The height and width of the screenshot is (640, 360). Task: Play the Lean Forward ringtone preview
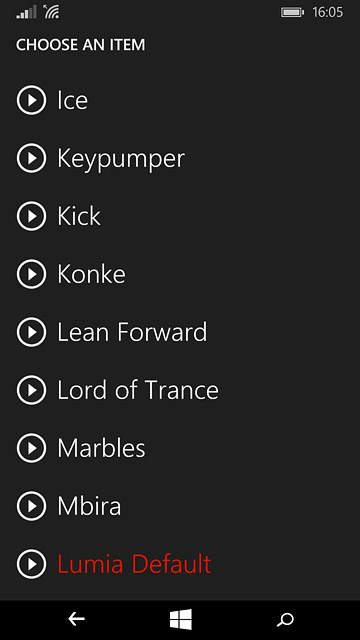point(31,332)
